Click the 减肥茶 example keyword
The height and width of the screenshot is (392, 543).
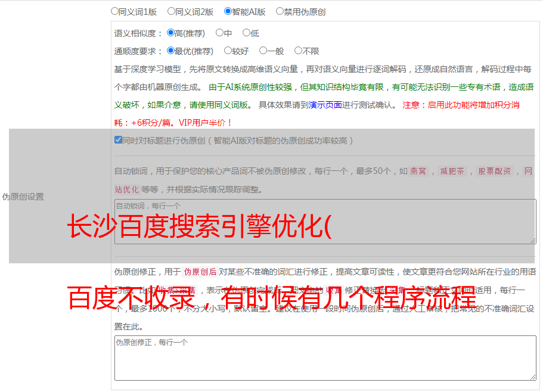pyautogui.click(x=452, y=171)
